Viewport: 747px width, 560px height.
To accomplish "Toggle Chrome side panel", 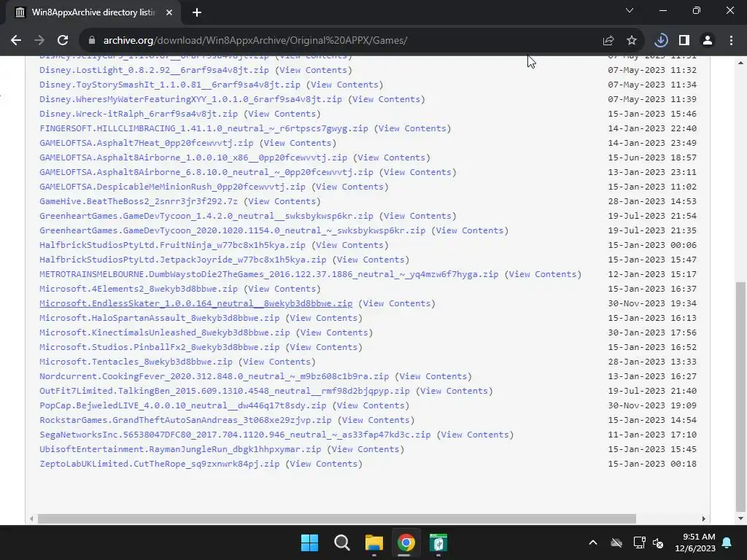I will [684, 41].
